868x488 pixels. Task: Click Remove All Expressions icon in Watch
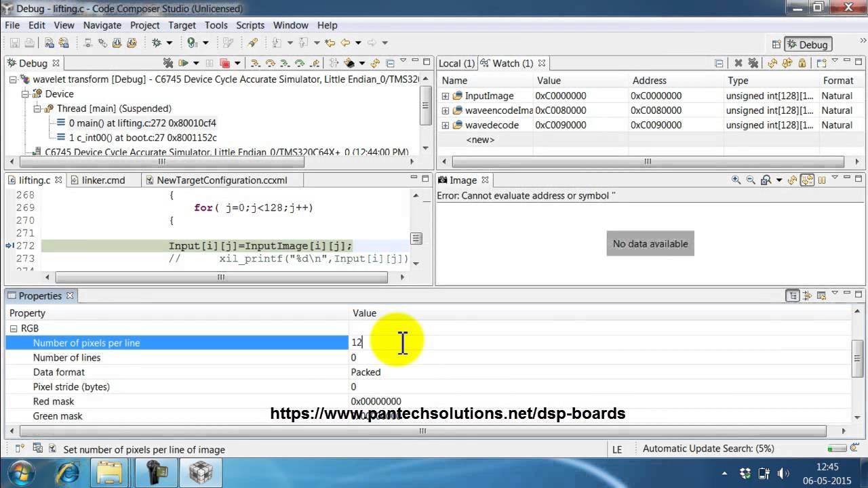coord(753,63)
